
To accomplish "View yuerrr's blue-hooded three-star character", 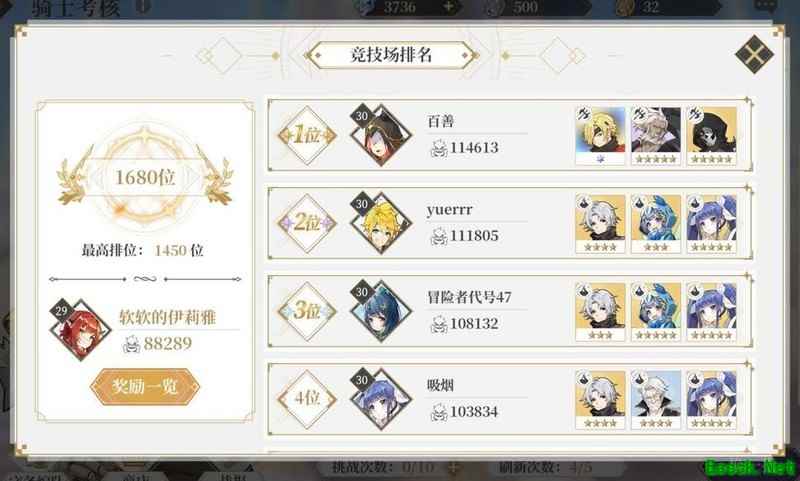I will point(656,223).
